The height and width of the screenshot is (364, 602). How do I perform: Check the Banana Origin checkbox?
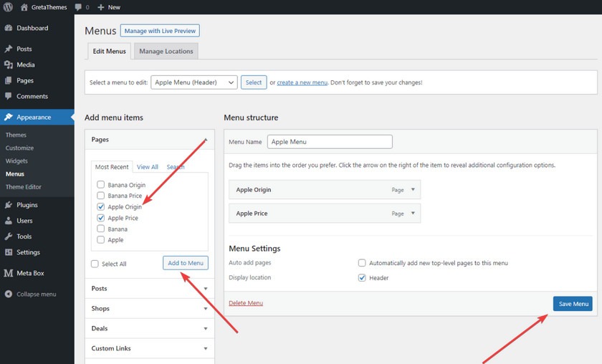click(x=100, y=184)
